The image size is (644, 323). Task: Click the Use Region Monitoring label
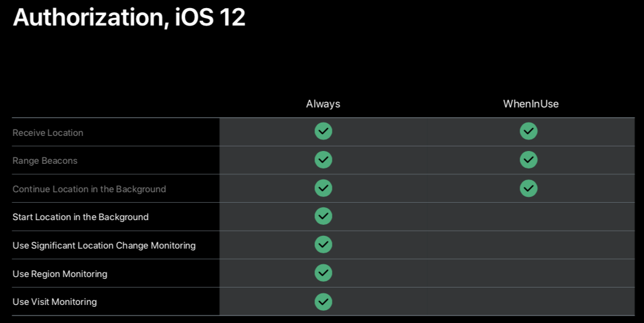tap(60, 274)
